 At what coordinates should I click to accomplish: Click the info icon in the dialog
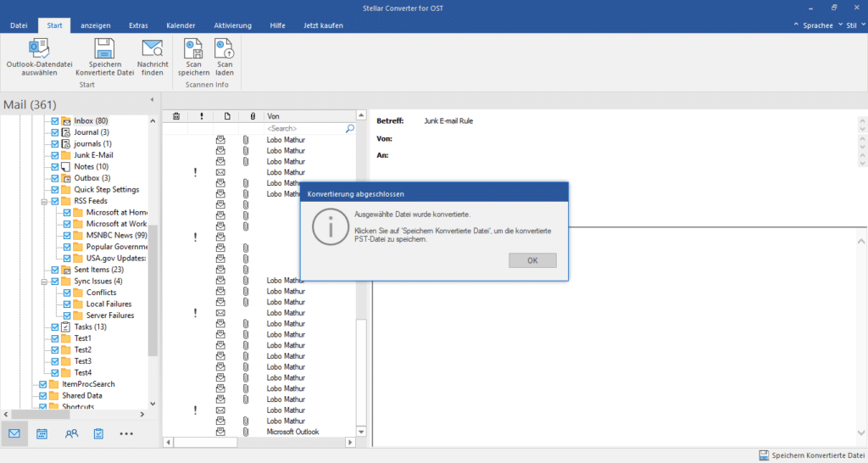[331, 226]
